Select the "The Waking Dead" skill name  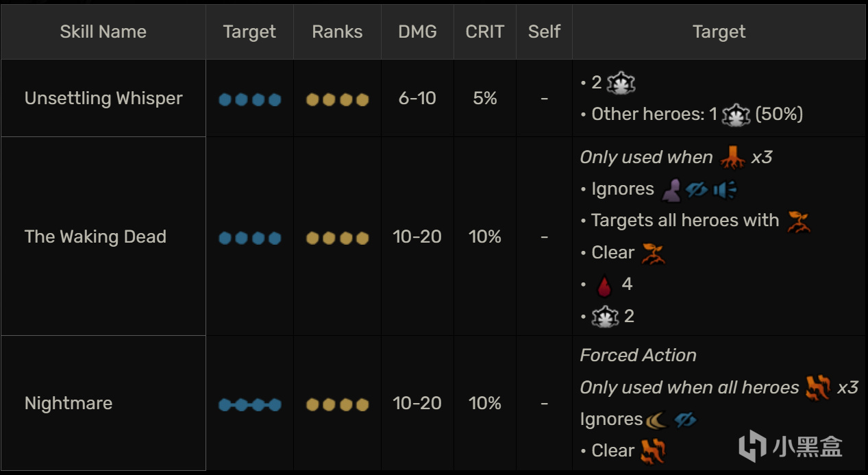point(95,237)
